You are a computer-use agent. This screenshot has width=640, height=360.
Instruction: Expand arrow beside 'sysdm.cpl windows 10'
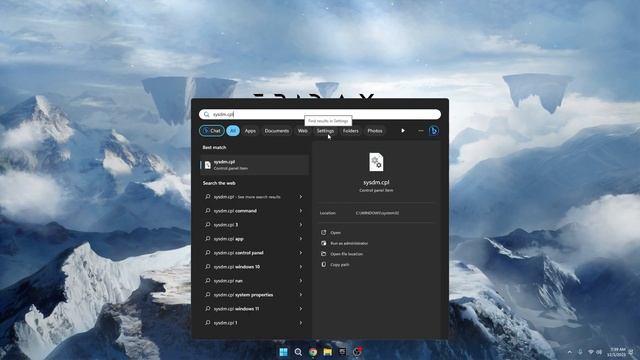pyautogui.click(x=301, y=267)
